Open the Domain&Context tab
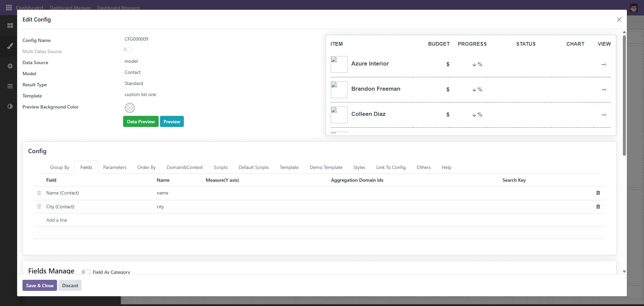The height and width of the screenshot is (306, 644). [184, 167]
